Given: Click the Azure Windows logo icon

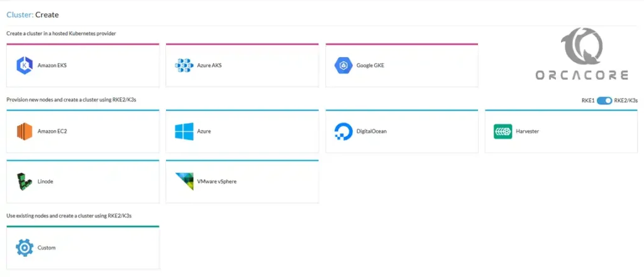Looking at the screenshot, I should point(184,132).
